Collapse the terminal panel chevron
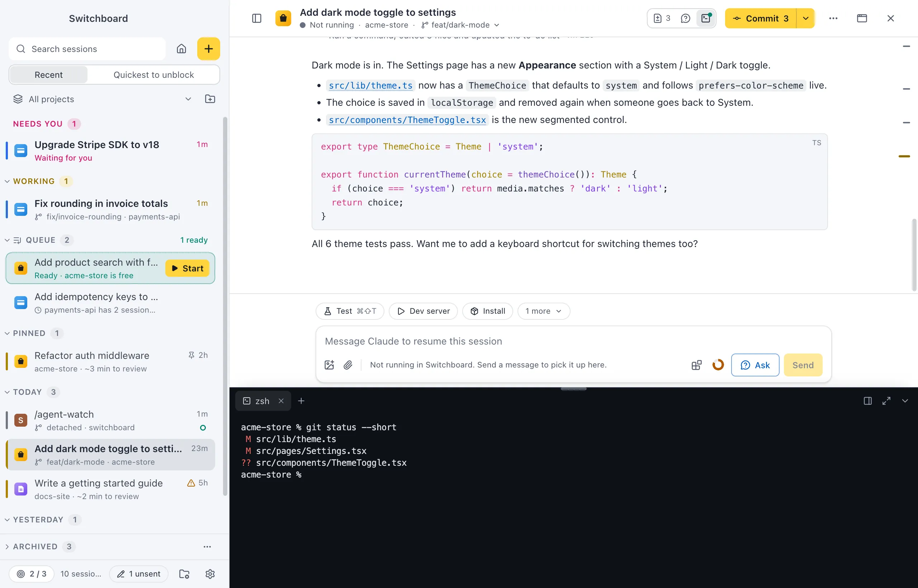Viewport: 918px width, 588px height. point(905,401)
